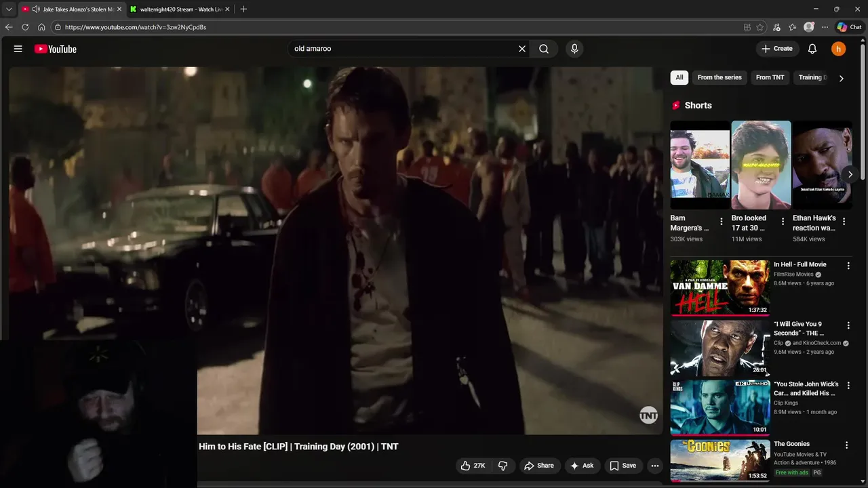Open options for Bam Margera's Short
Viewport: 868px width, 488px height.
[x=722, y=222]
